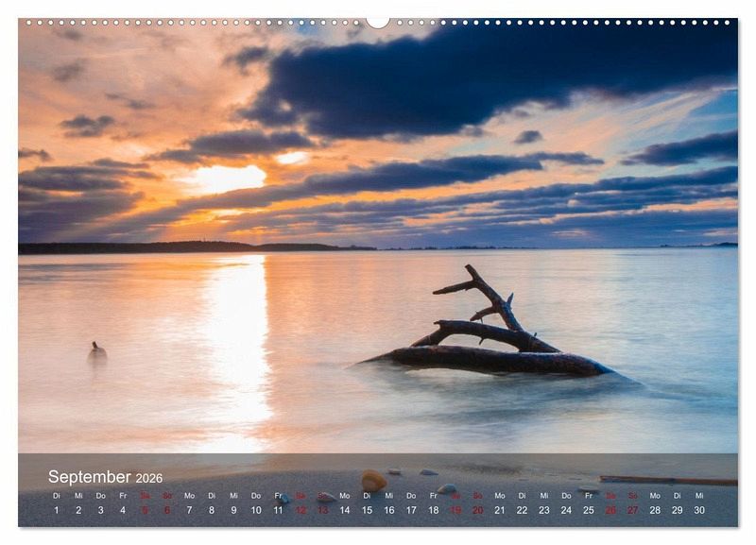Click day 30 at the row end
Viewport: 756px width, 545px height.
pyautogui.click(x=699, y=510)
